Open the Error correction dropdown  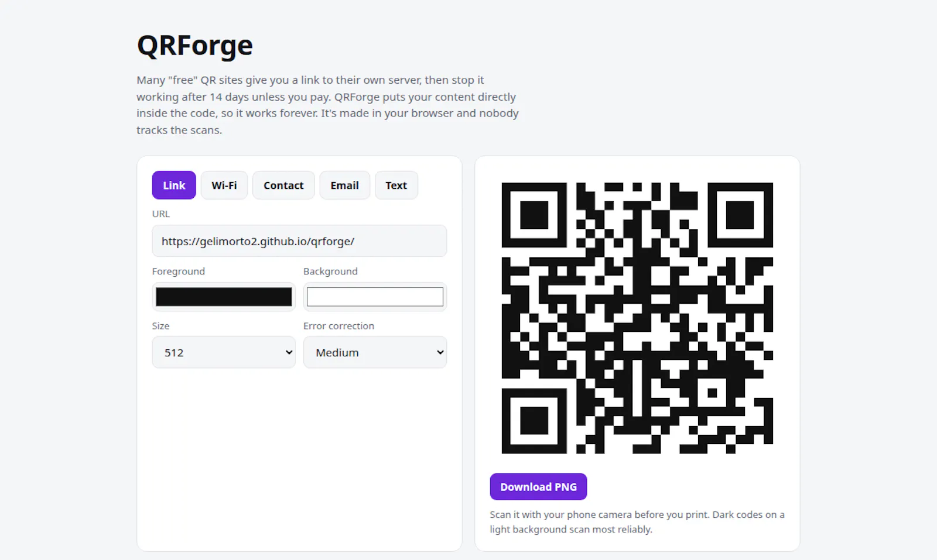[375, 352]
